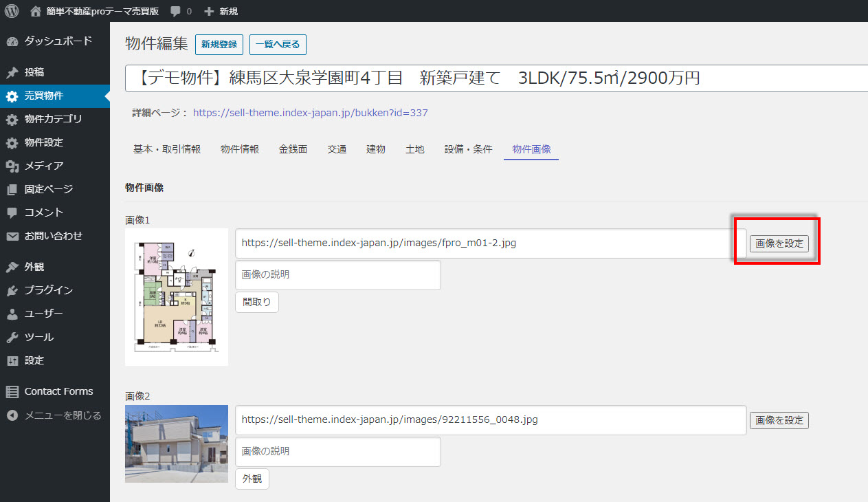Switch to the 設備・条件 tab
Viewport: 868px width, 502px height.
pos(468,149)
